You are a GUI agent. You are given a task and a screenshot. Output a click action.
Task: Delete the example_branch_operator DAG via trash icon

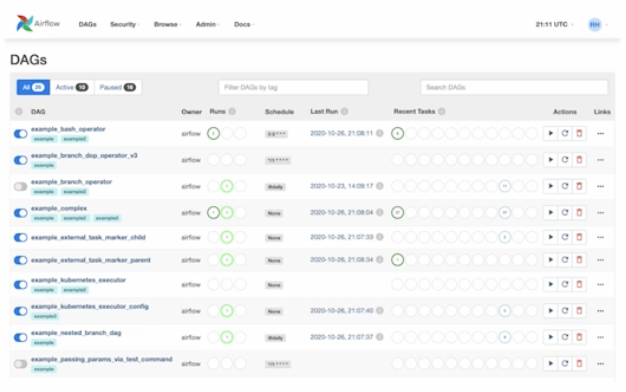point(579,186)
